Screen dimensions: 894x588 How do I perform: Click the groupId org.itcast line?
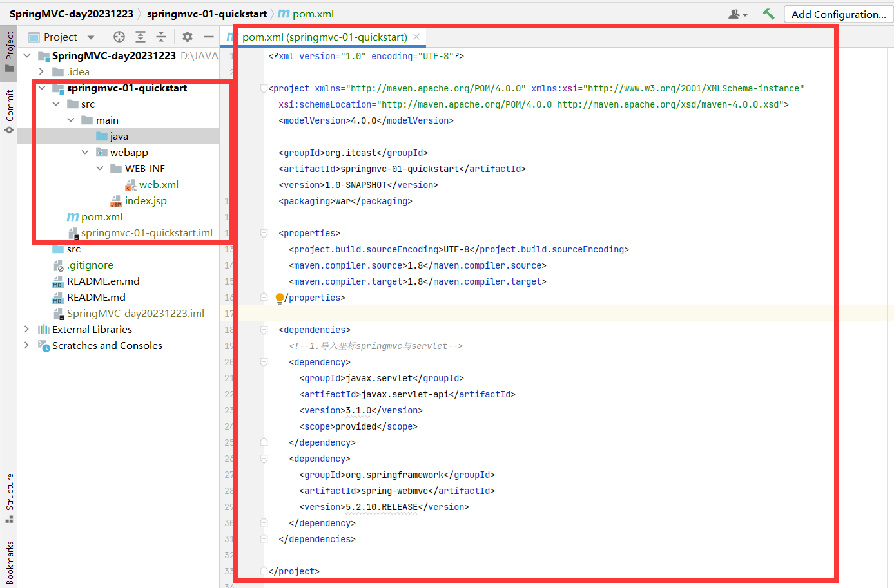353,153
